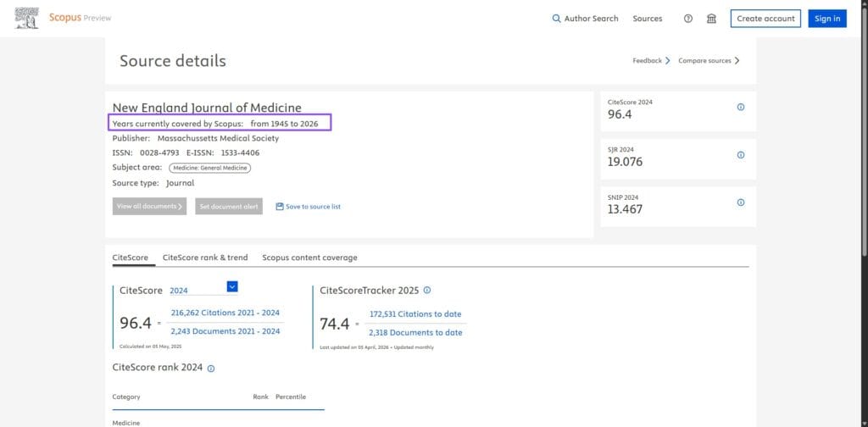Click the save icon beside Save to source list

280,207
